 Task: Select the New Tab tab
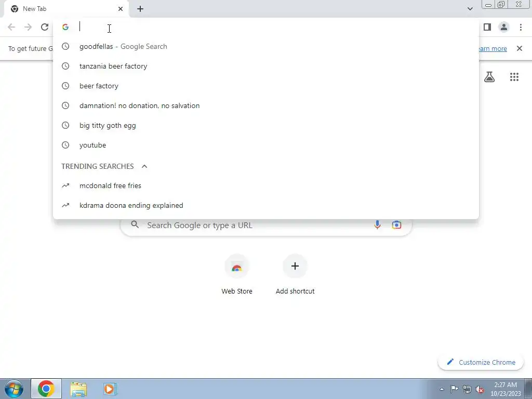click(66, 9)
